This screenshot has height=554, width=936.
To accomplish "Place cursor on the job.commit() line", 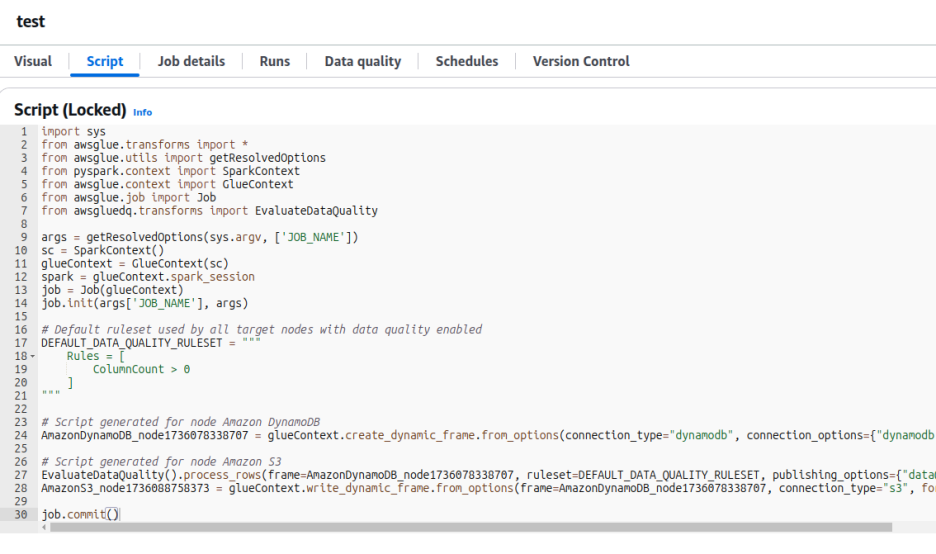I will tap(80, 514).
